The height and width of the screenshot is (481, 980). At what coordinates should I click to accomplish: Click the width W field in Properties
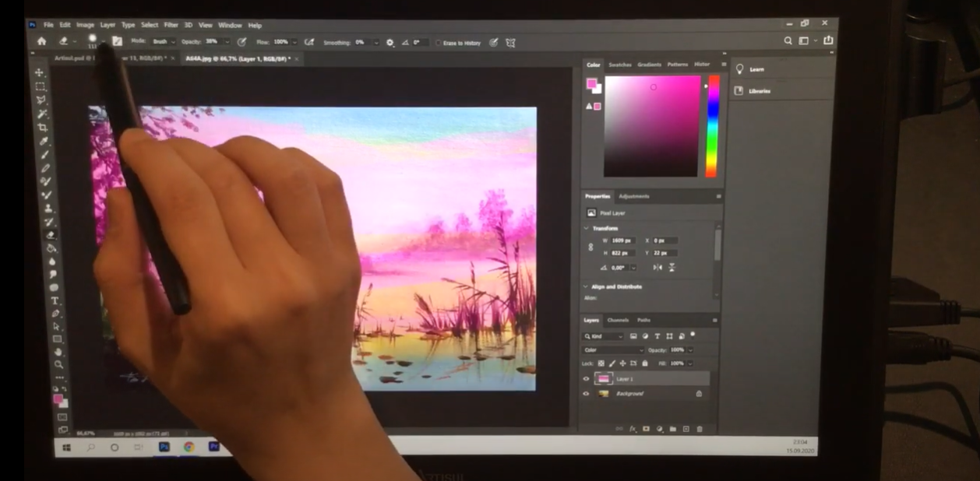622,240
